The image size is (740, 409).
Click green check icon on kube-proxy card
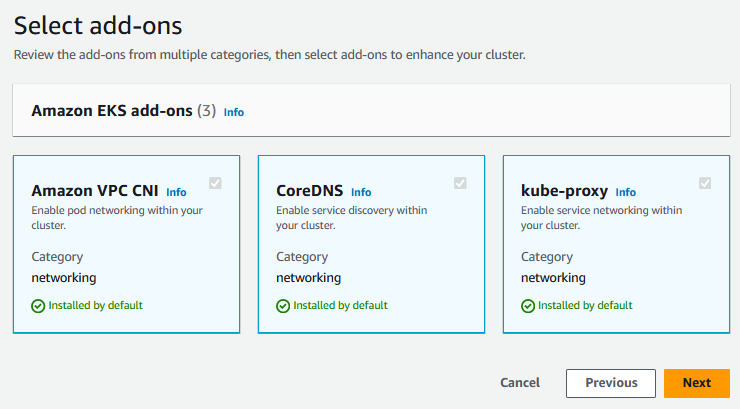[x=528, y=306]
